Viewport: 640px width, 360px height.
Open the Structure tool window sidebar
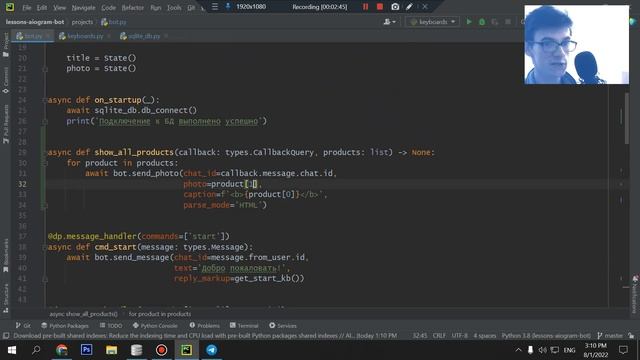5,298
